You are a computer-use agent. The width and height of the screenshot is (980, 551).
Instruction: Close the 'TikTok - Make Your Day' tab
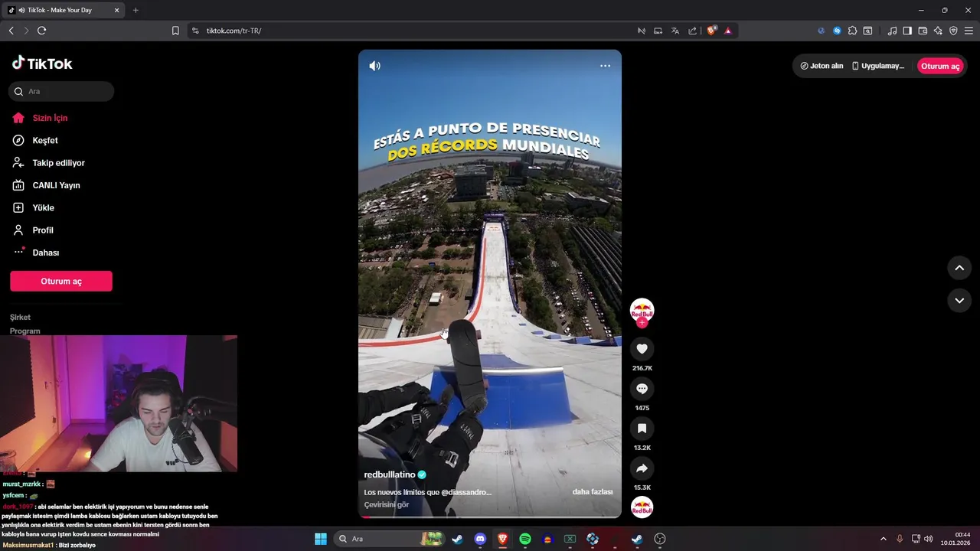pyautogui.click(x=116, y=10)
